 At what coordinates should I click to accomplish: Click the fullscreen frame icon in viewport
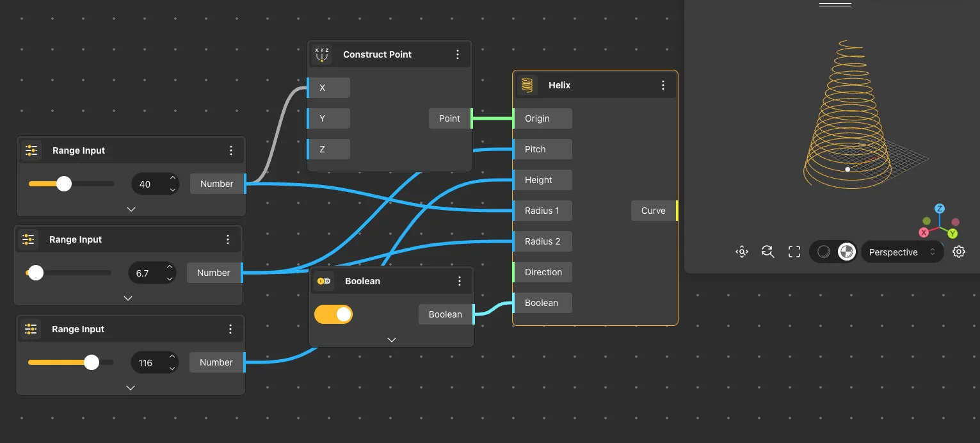click(x=794, y=252)
